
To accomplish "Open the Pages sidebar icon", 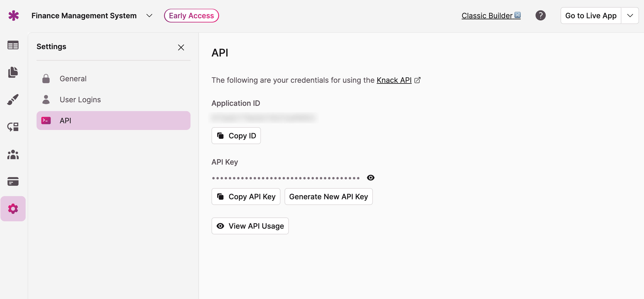I will click(x=13, y=72).
